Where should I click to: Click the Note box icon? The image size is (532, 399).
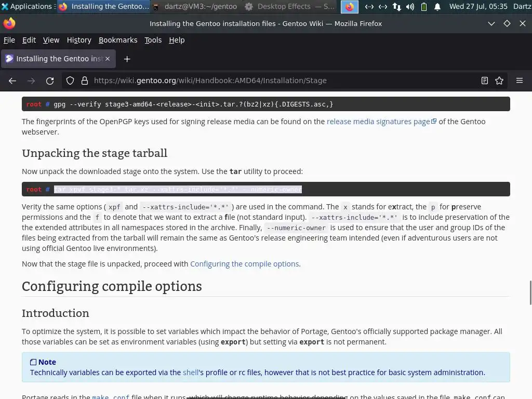pos(33,362)
